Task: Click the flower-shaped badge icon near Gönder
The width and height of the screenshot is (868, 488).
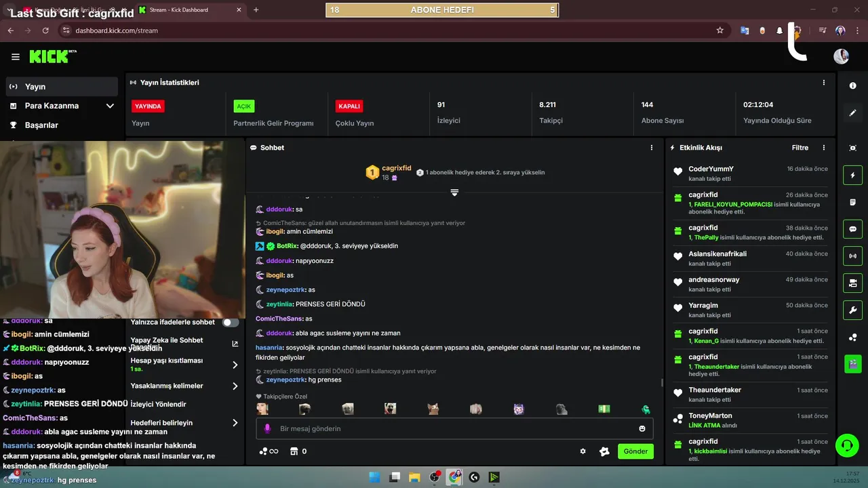Action: pyautogui.click(x=604, y=451)
